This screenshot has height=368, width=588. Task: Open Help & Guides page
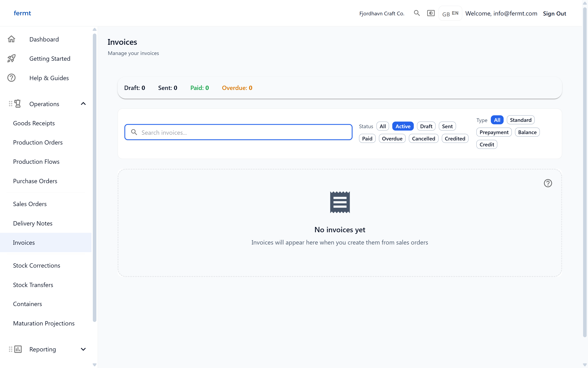46,78
